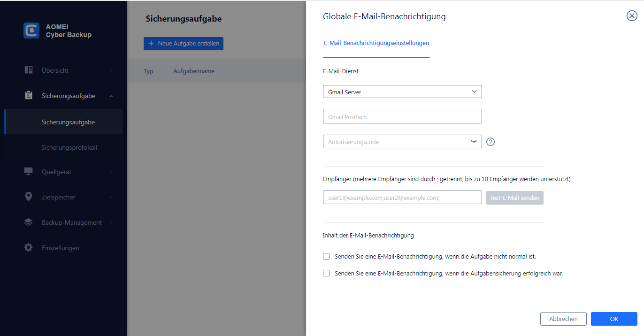Click the Quellgerät monitor icon

pos(29,172)
